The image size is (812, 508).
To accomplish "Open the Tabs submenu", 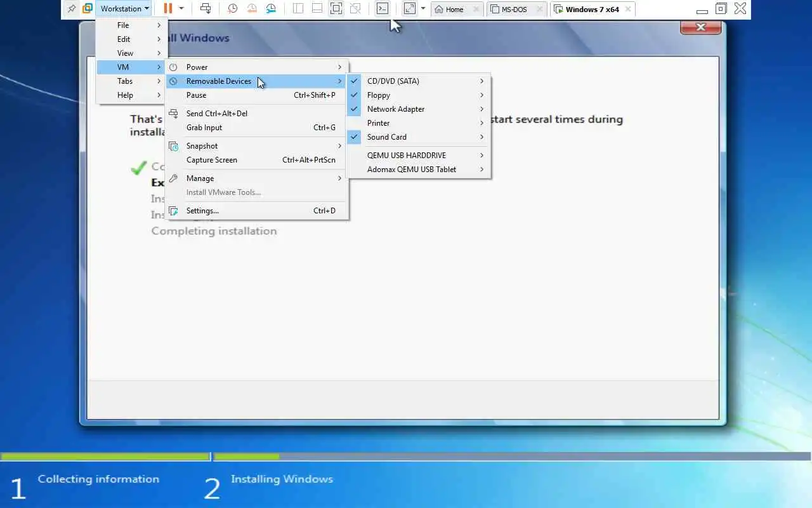I will coord(131,81).
